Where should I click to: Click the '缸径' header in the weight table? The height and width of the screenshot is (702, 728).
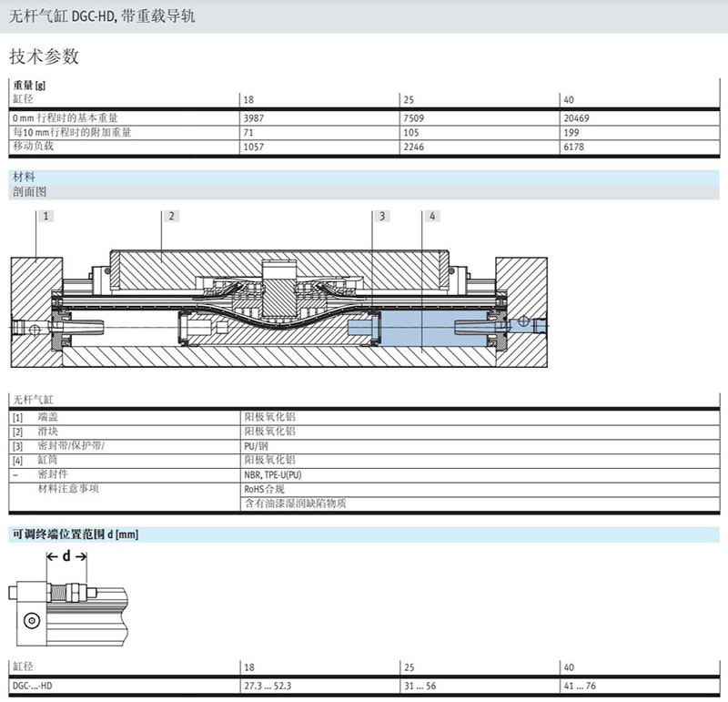[24, 99]
